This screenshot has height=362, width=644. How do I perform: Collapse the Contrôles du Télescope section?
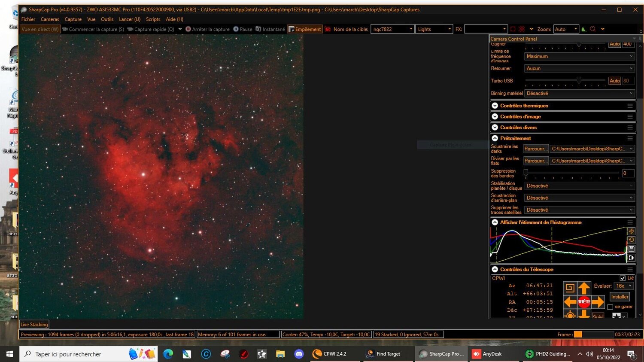coord(495,269)
